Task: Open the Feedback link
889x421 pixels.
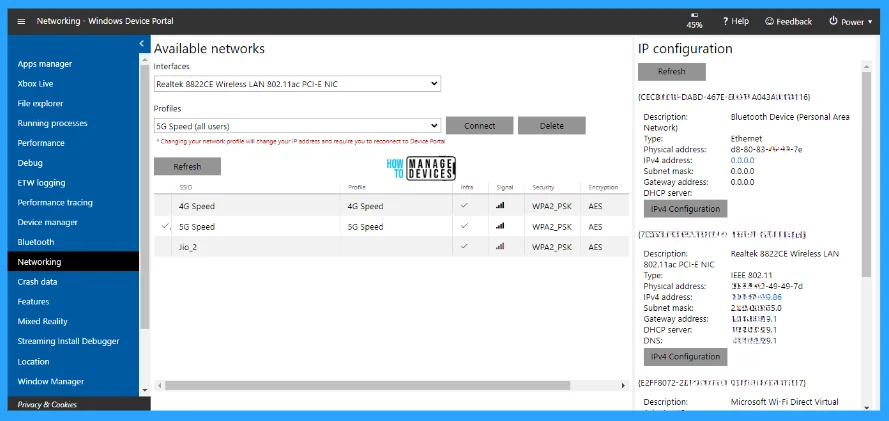Action: (789, 22)
